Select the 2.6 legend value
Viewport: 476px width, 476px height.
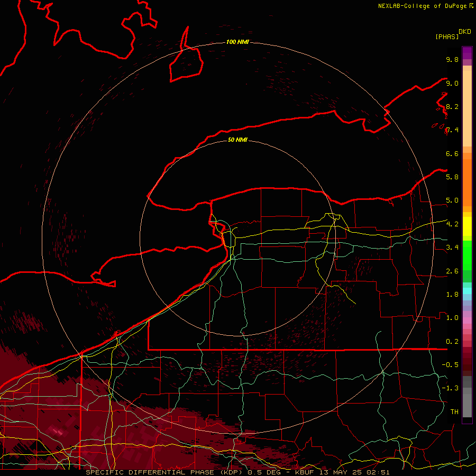tap(452, 271)
